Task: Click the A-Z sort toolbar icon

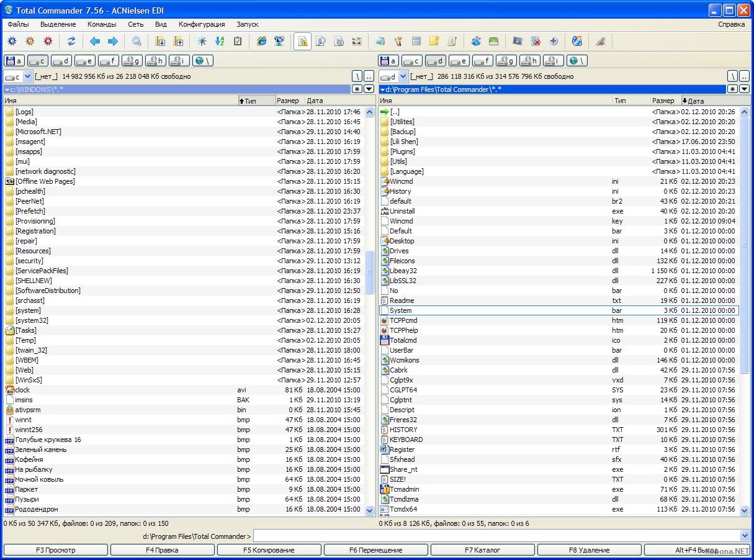Action: pyautogui.click(x=219, y=42)
